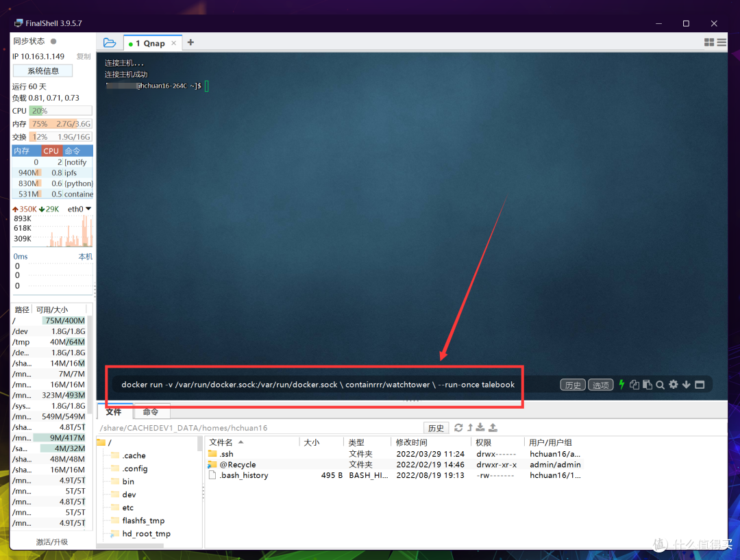
Task: Switch to the 命令 tab
Action: (x=151, y=412)
